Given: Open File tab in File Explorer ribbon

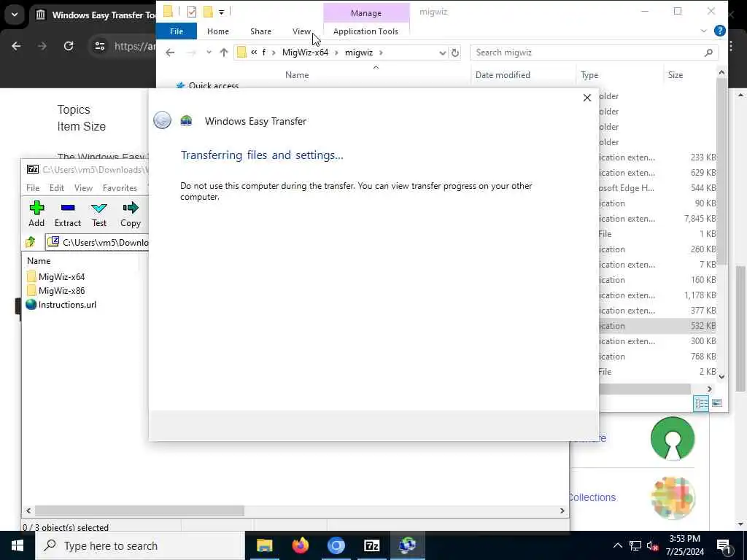Looking at the screenshot, I should point(177,31).
